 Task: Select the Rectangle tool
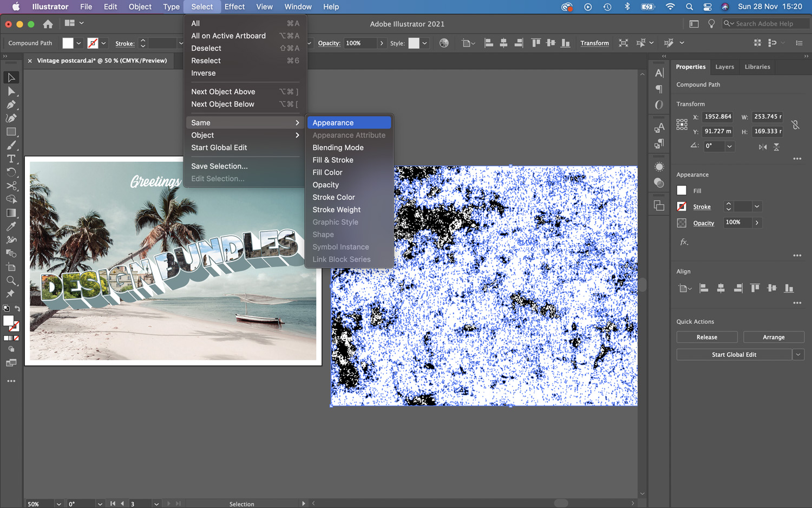[x=11, y=132]
